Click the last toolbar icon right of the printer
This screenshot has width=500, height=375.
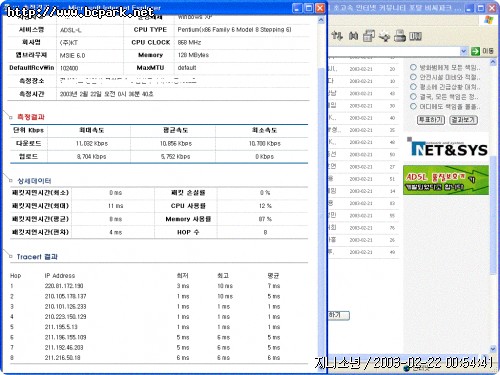point(415,36)
